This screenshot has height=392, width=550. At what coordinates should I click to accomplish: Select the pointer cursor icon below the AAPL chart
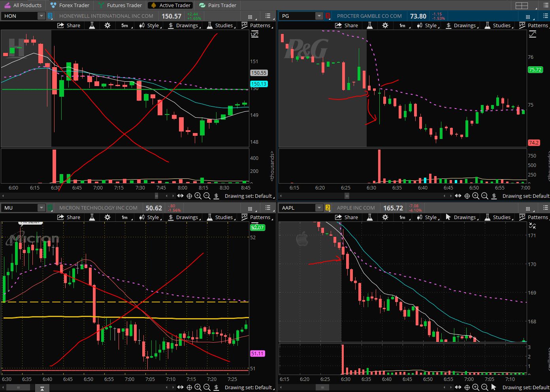[493, 387]
